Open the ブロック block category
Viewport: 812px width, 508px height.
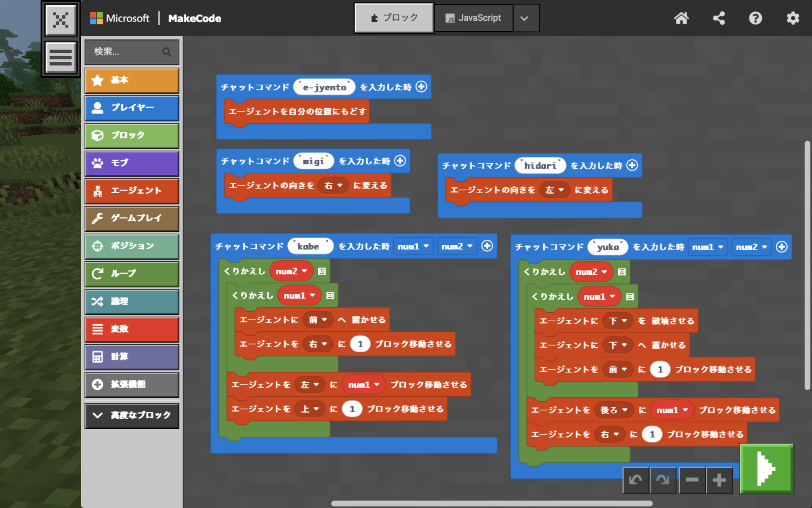pyautogui.click(x=132, y=135)
